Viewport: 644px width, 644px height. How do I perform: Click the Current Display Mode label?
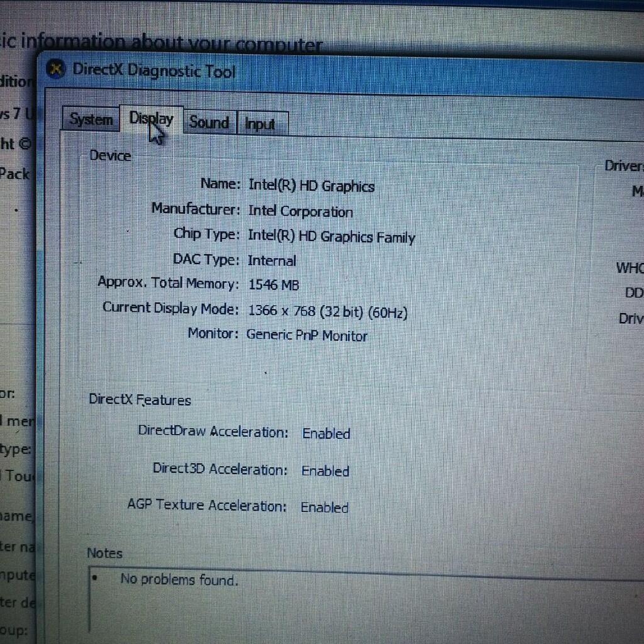[170, 308]
